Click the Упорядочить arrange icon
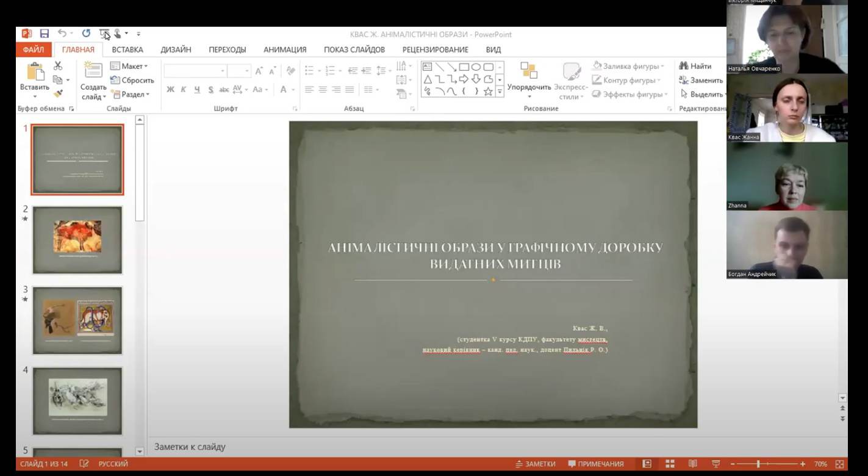 529,70
